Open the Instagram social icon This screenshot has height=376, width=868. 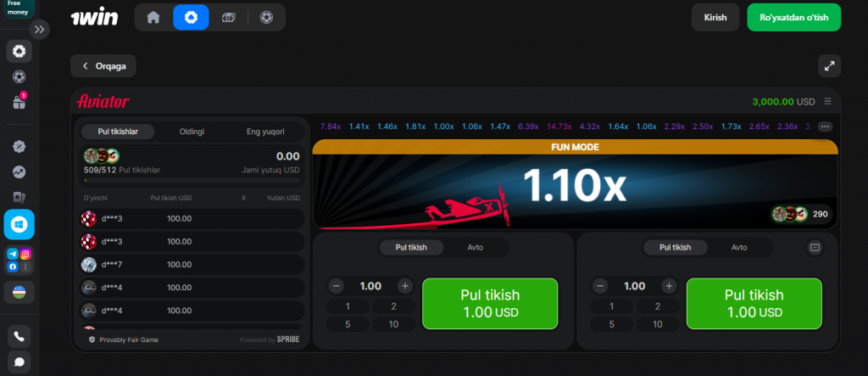(25, 254)
